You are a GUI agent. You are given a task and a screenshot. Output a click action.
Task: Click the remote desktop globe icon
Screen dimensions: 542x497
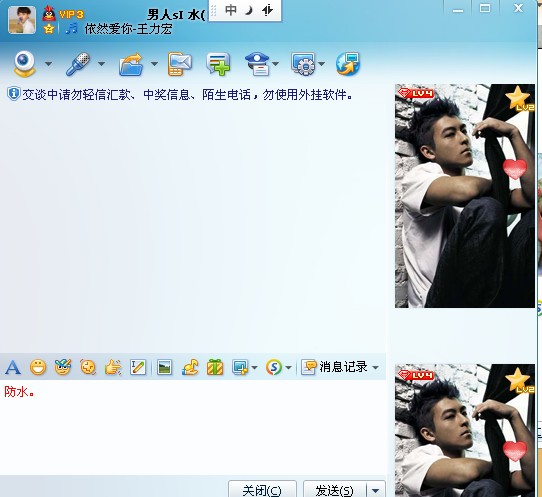(348, 64)
